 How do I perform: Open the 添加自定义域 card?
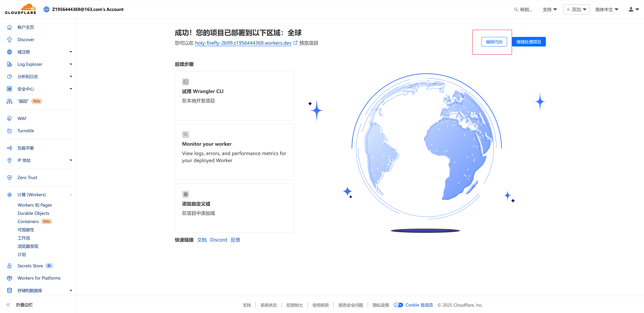click(x=234, y=208)
